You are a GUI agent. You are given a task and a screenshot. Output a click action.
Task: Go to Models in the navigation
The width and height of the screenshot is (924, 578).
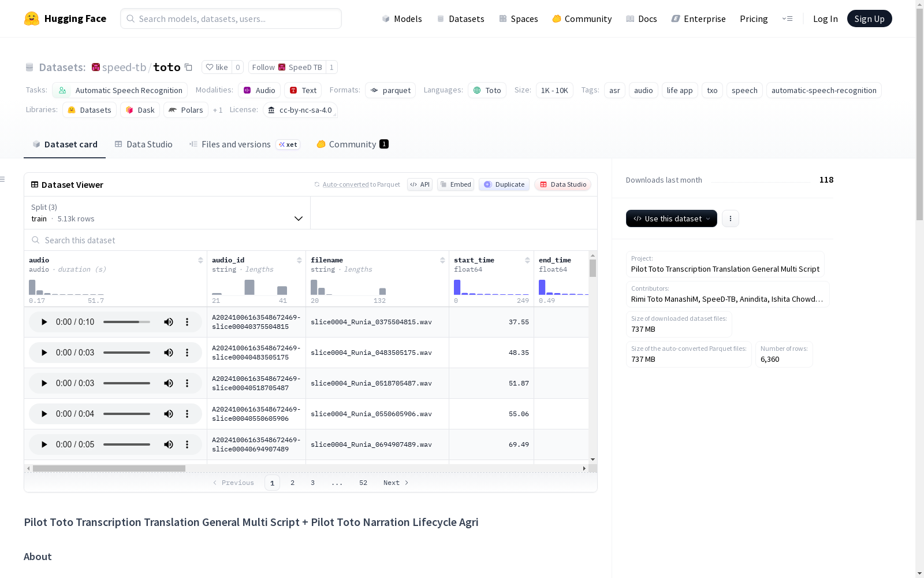pos(402,18)
